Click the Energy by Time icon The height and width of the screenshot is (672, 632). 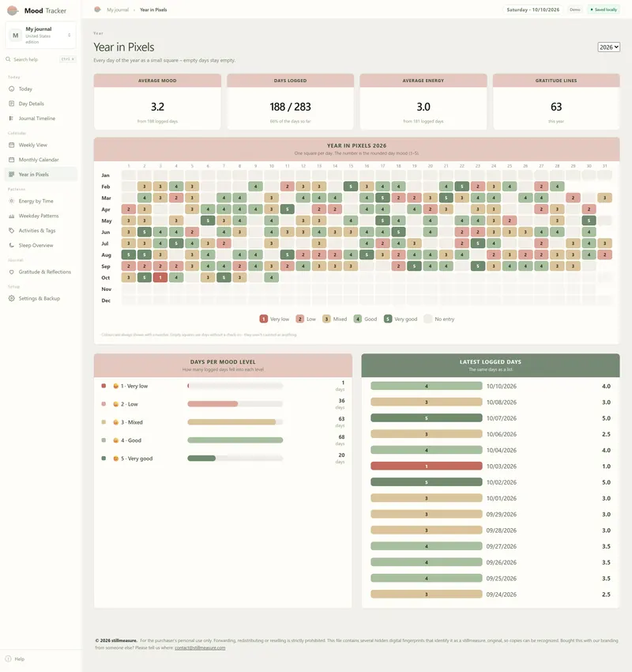click(x=12, y=201)
